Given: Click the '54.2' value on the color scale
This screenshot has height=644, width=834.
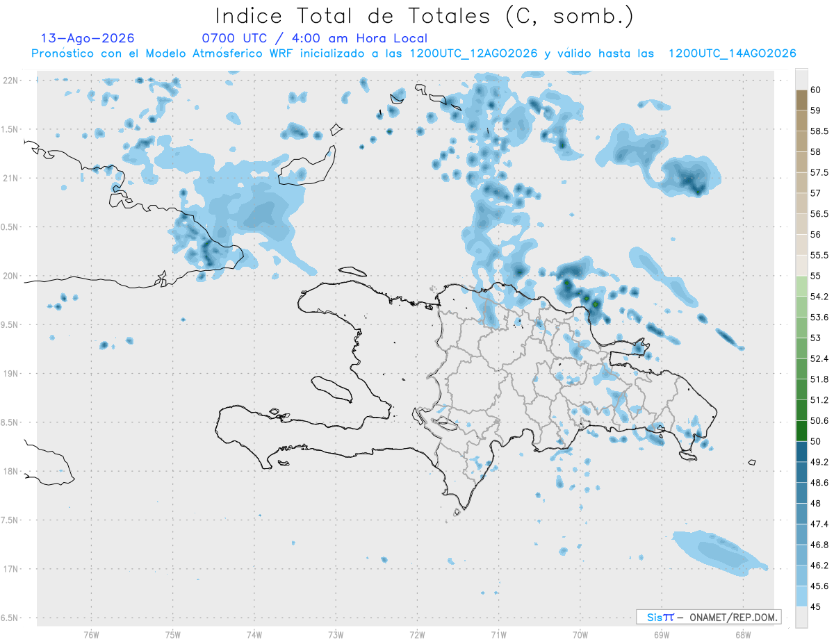Looking at the screenshot, I should pos(819,297).
